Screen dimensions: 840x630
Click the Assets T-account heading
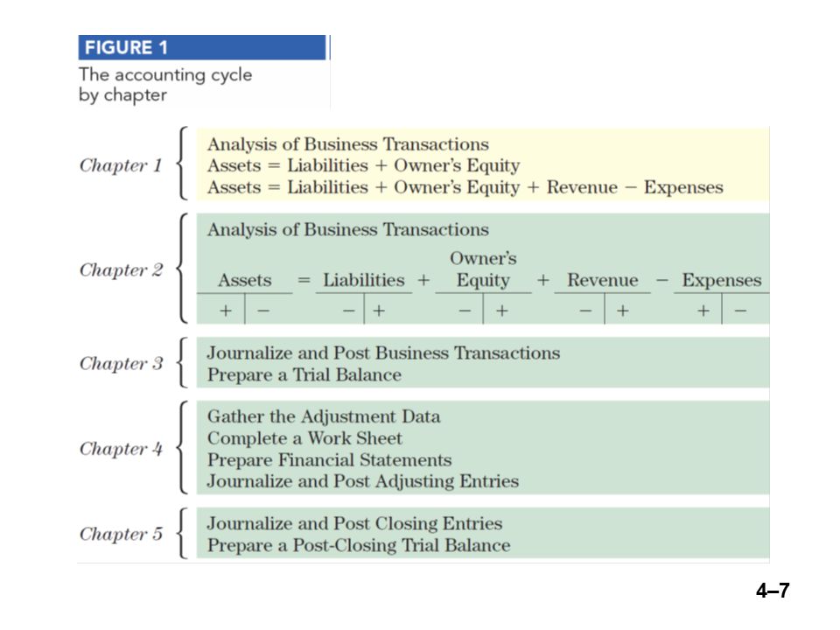coord(244,280)
